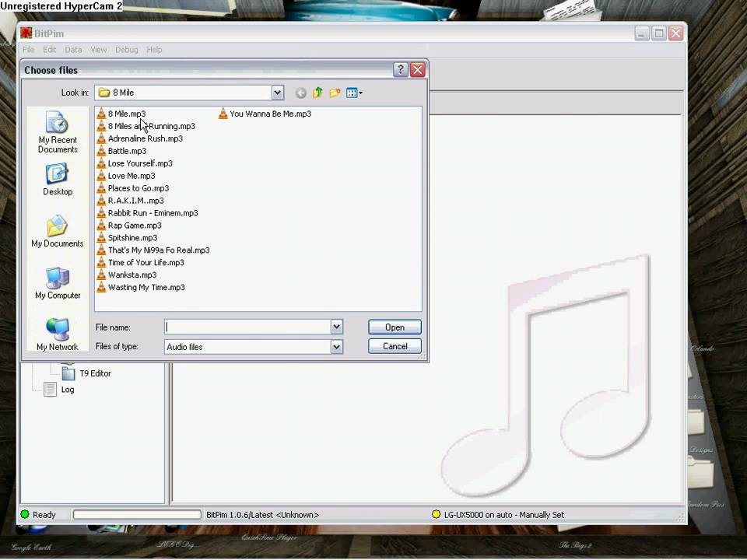Image resolution: width=747 pixels, height=560 pixels.
Task: Select file Rap Game.mp3
Action: click(129, 226)
